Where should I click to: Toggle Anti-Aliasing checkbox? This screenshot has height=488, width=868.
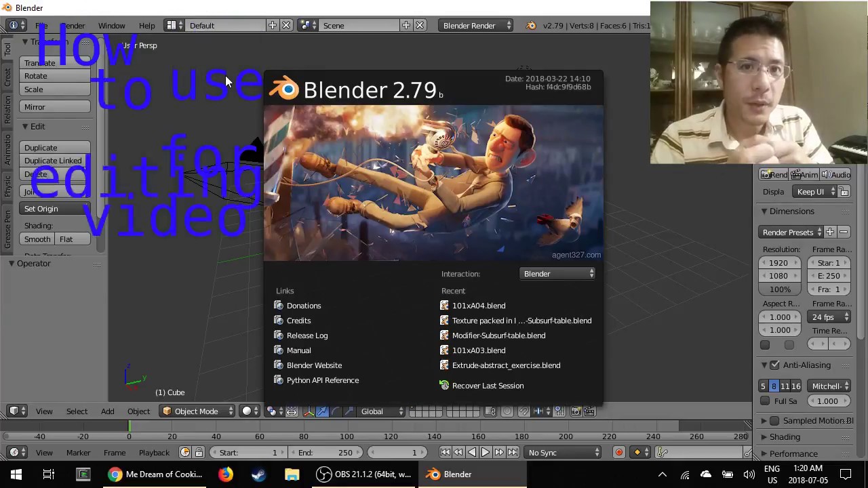click(x=775, y=365)
